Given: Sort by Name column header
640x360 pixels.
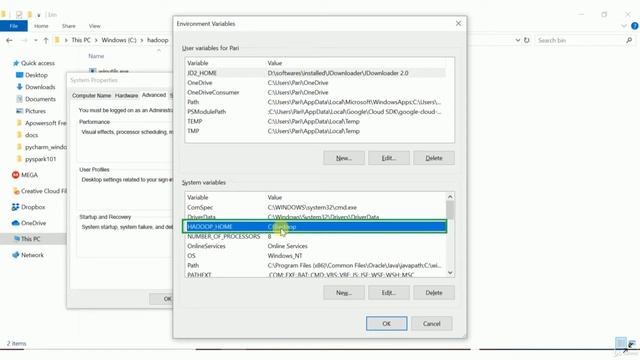Looking at the screenshot, I should pos(96,56).
